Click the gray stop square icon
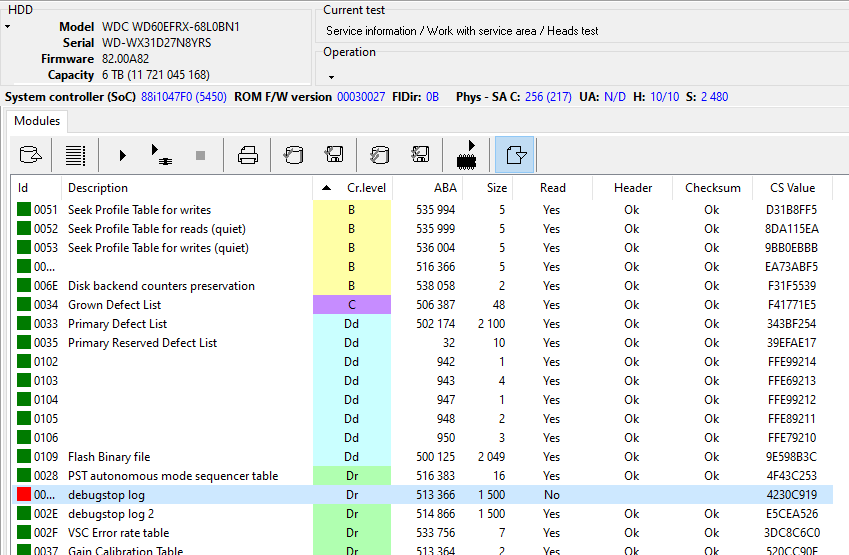This screenshot has height=555, width=849. pyautogui.click(x=200, y=156)
